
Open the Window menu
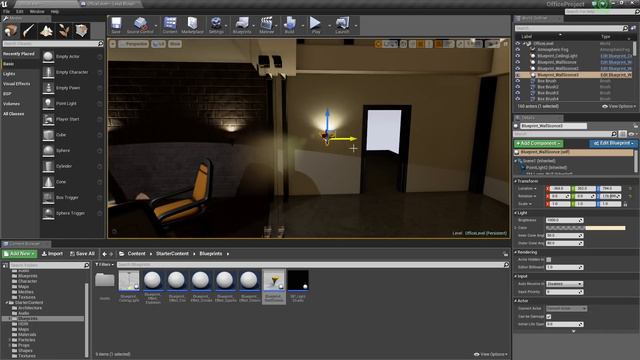(37, 11)
